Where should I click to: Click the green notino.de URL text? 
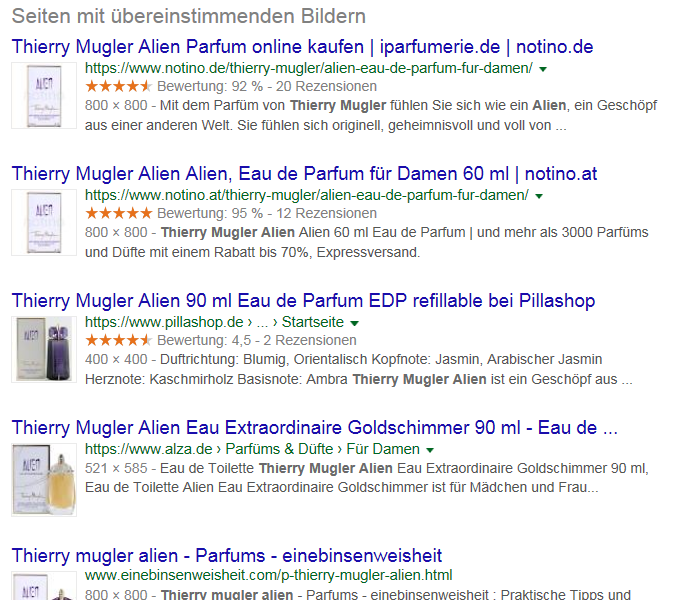tap(309, 68)
